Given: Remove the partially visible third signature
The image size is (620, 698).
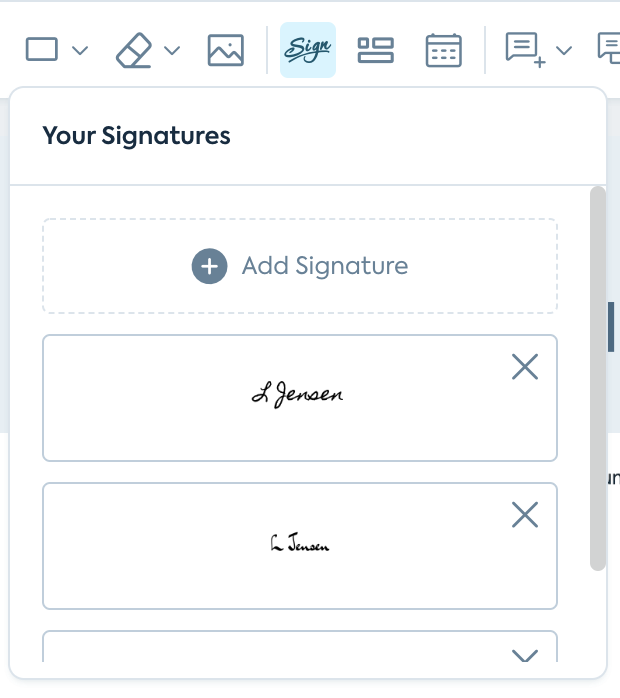Looking at the screenshot, I should [525, 656].
